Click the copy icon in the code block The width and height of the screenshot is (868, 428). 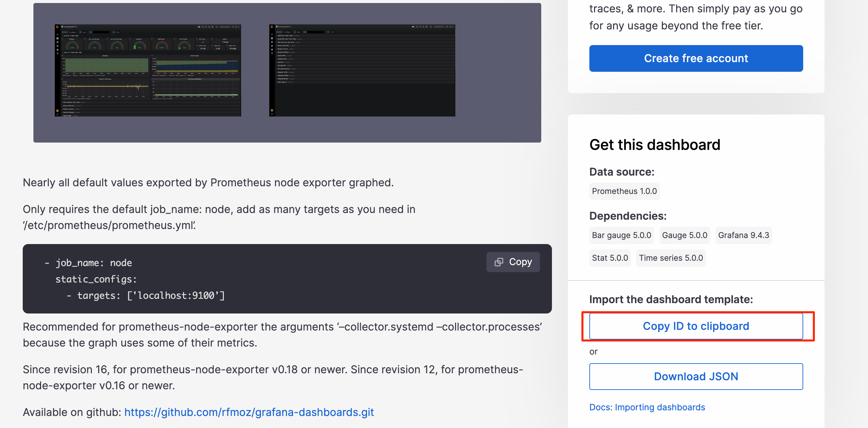pos(499,262)
